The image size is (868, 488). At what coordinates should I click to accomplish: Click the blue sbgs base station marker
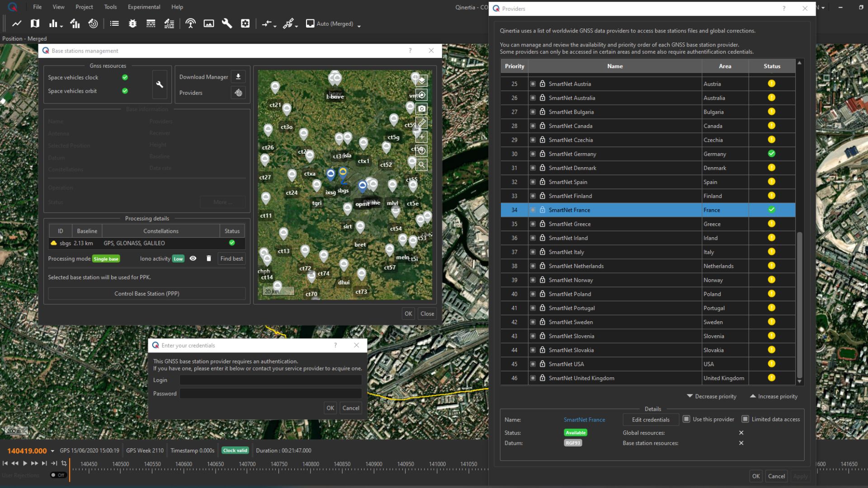[x=343, y=174]
